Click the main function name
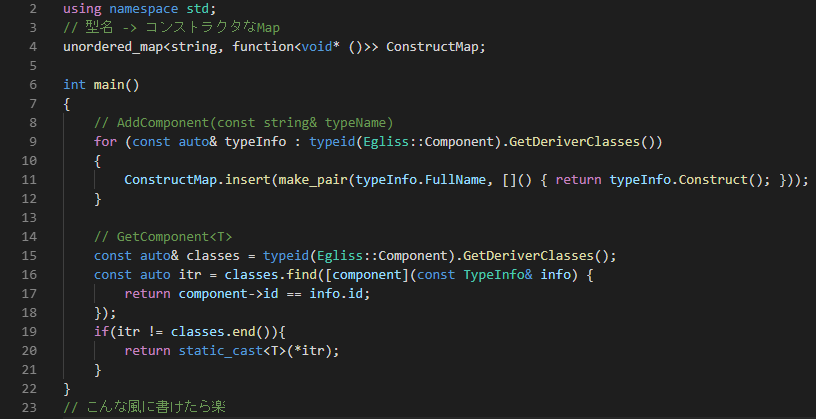The image size is (816, 419). pos(109,85)
